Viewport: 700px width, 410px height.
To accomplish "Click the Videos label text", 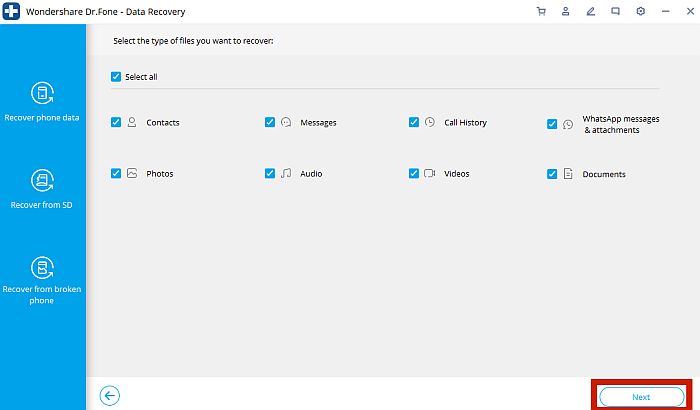I will (x=457, y=174).
